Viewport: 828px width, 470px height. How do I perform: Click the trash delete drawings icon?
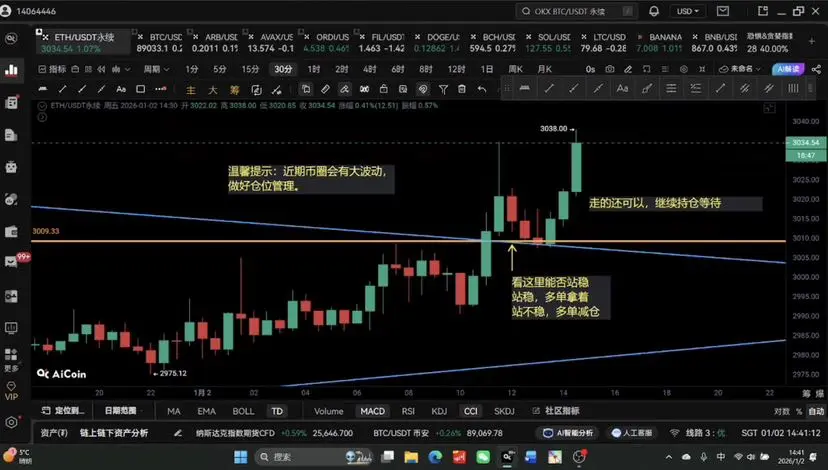coord(462,89)
